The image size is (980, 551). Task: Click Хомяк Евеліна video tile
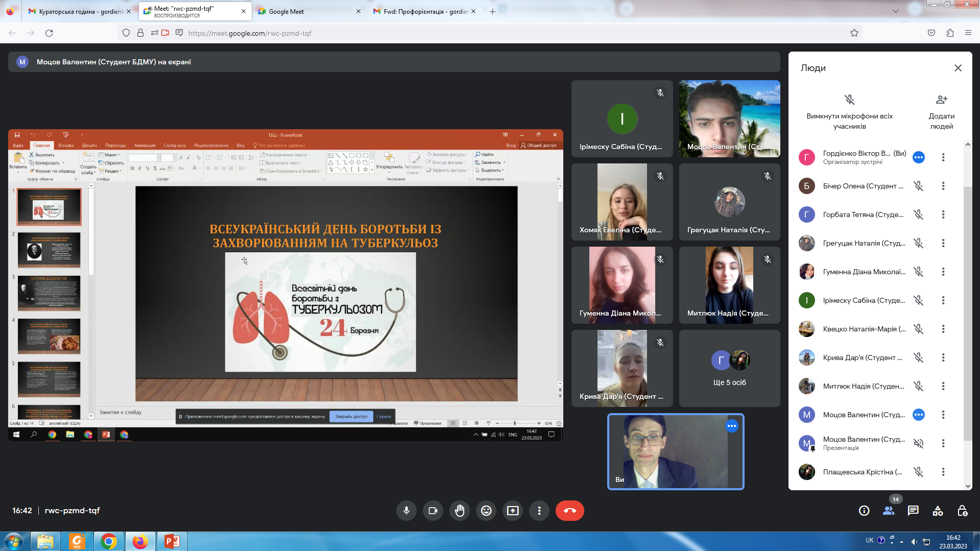622,202
